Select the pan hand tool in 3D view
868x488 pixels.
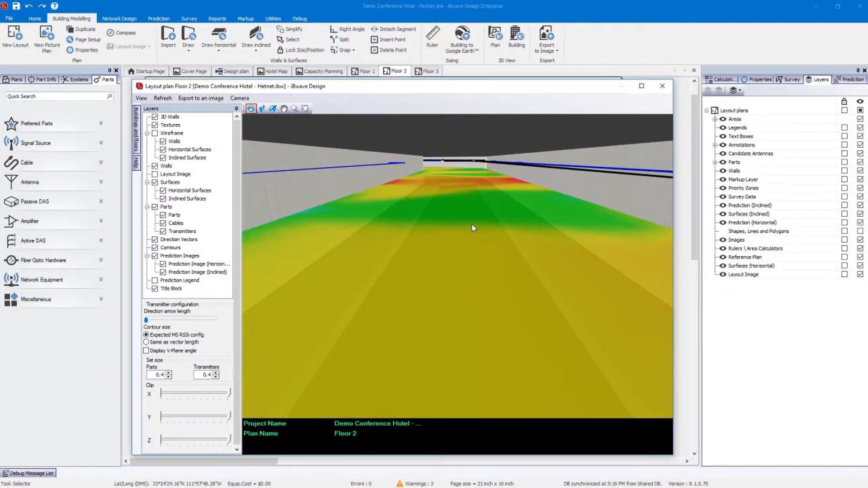click(x=284, y=108)
